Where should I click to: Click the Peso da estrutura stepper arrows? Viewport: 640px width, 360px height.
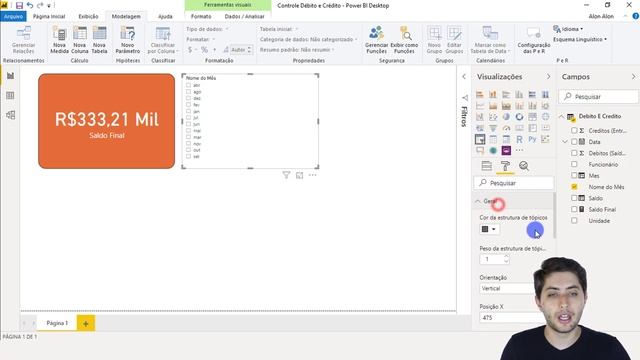point(507,259)
